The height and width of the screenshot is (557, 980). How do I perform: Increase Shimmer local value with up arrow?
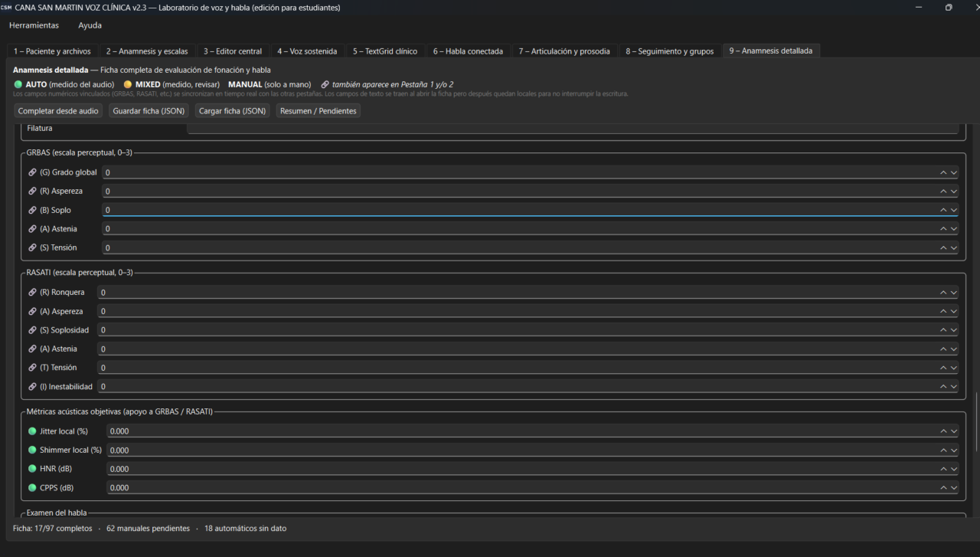click(x=943, y=451)
